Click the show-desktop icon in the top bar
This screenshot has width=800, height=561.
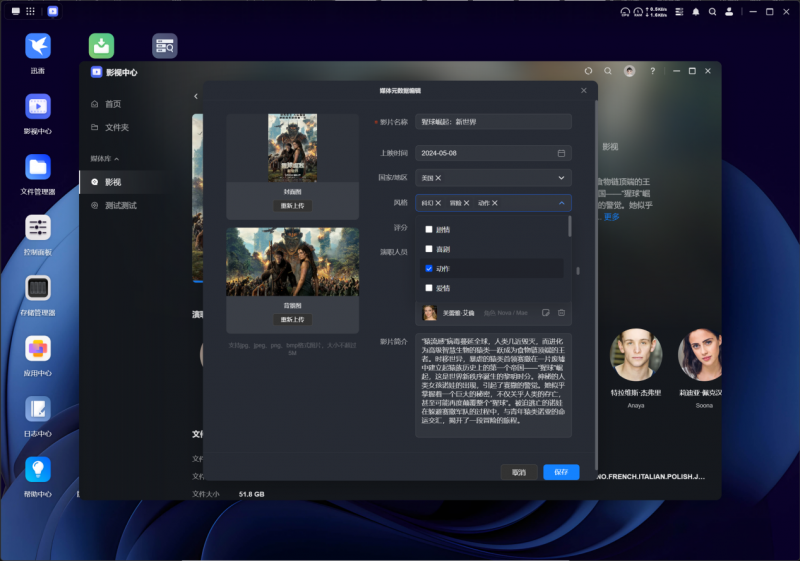coord(16,11)
